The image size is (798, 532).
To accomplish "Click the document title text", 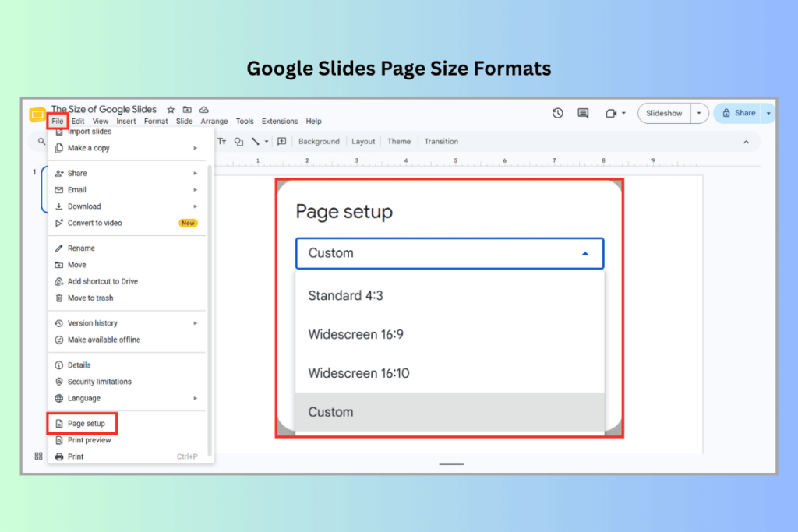I will (104, 109).
